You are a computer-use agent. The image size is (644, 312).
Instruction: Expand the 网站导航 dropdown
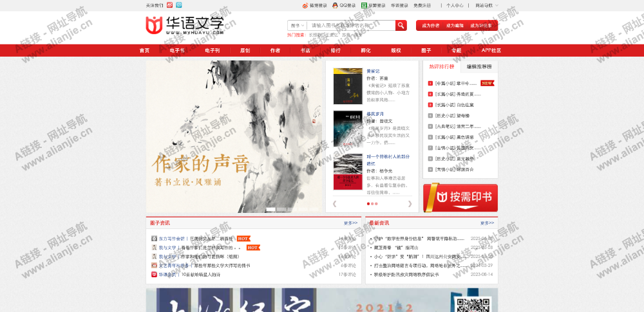[487, 5]
